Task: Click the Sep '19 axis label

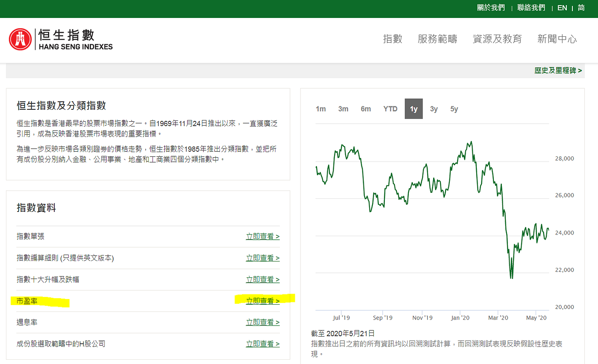Action: point(382,317)
